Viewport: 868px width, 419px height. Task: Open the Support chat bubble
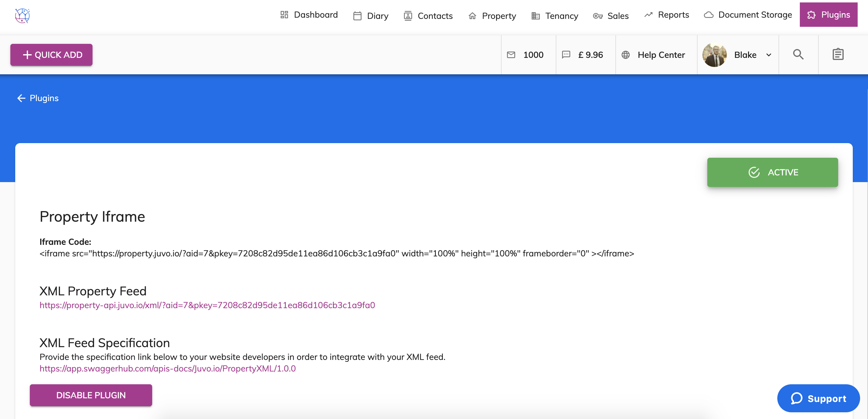[818, 398]
